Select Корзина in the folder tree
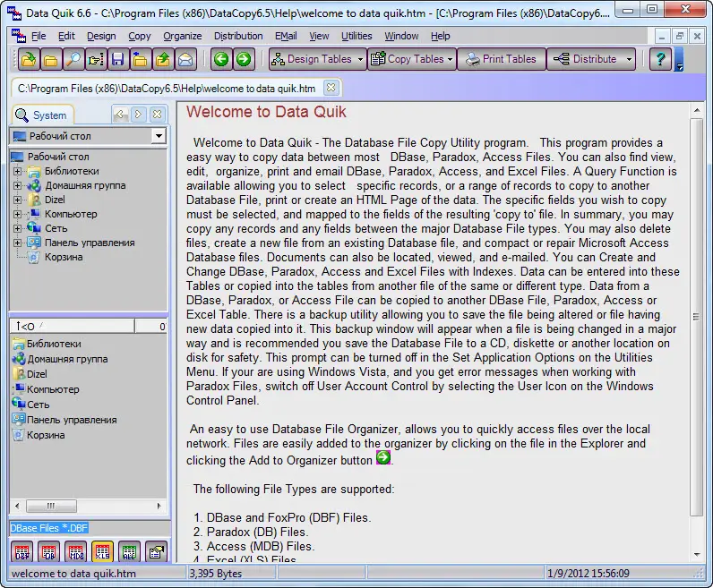This screenshot has height=588, width=713. (x=64, y=257)
